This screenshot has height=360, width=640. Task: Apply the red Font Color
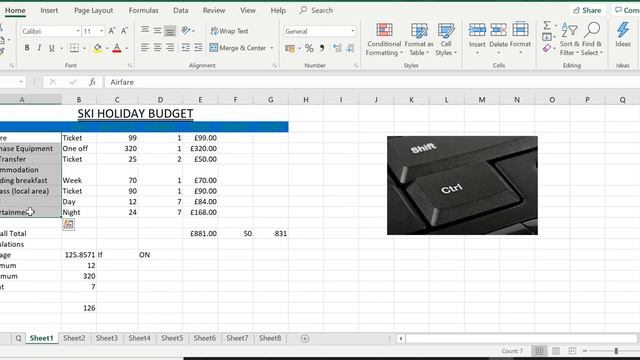point(117,48)
